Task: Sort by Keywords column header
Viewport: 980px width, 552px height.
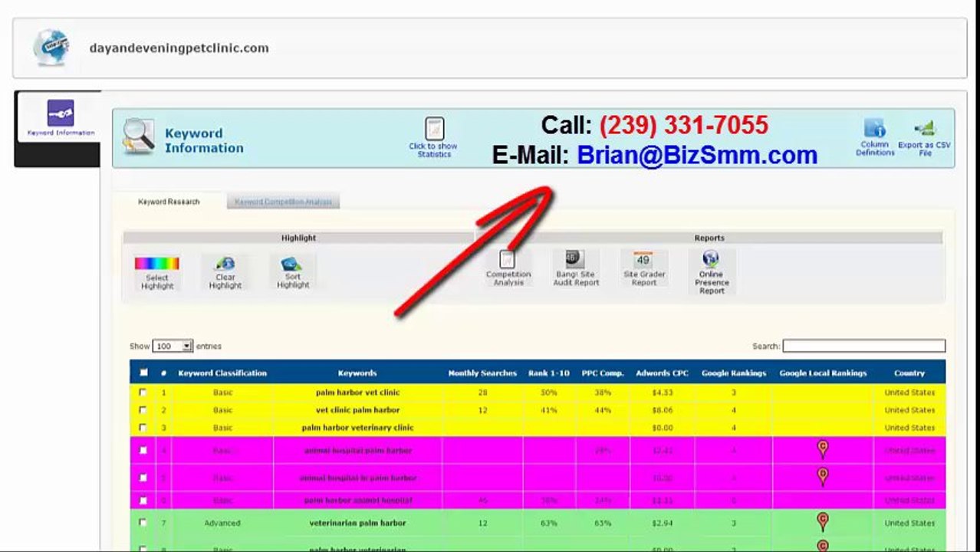Action: point(357,373)
